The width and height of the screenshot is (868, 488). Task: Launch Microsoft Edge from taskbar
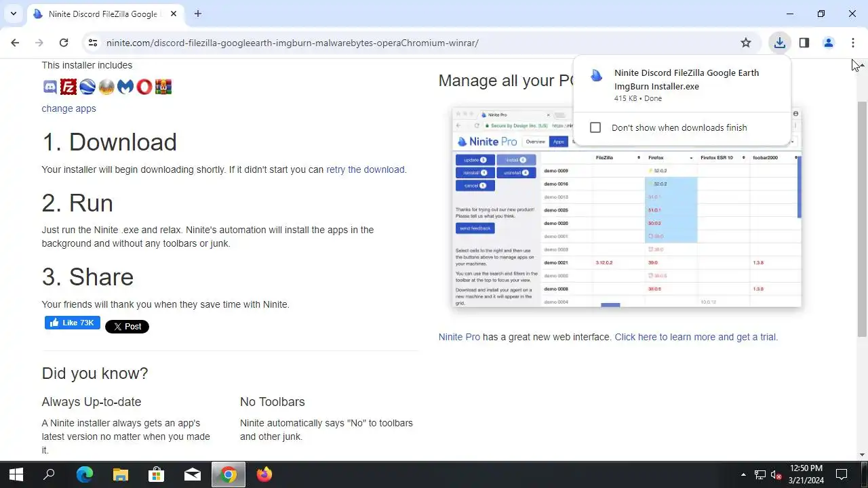click(x=85, y=474)
